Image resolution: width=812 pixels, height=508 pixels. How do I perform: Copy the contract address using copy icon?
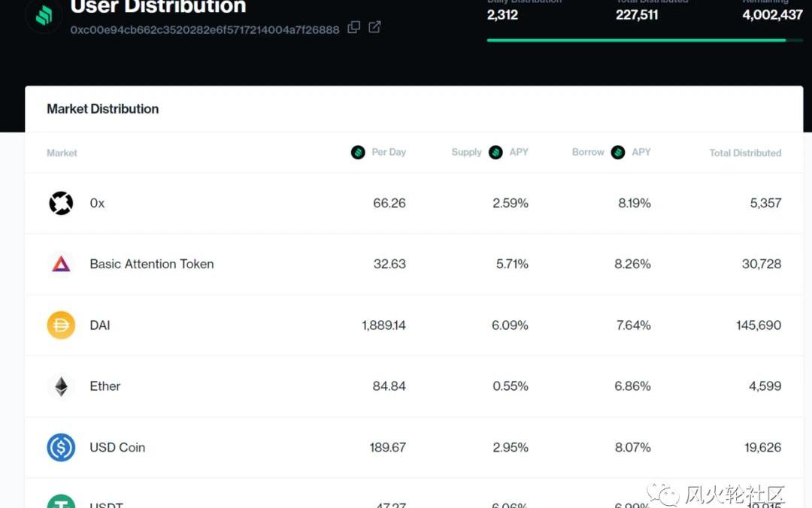click(353, 28)
